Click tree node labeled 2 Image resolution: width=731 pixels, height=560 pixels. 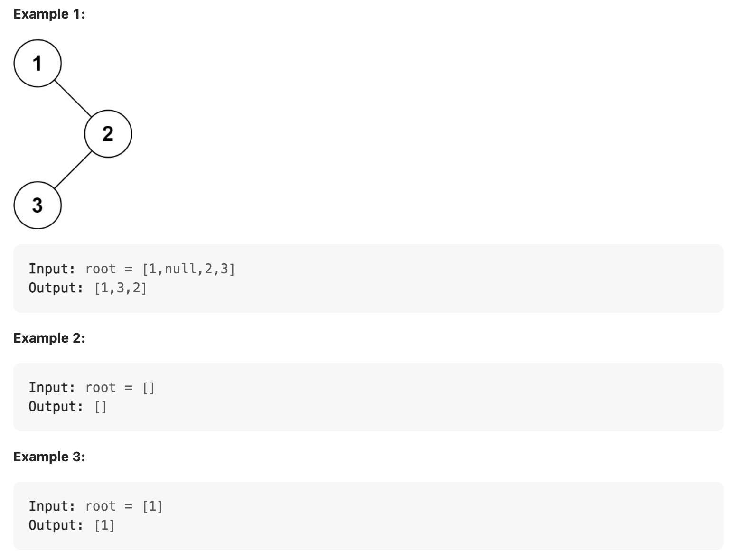coord(108,134)
